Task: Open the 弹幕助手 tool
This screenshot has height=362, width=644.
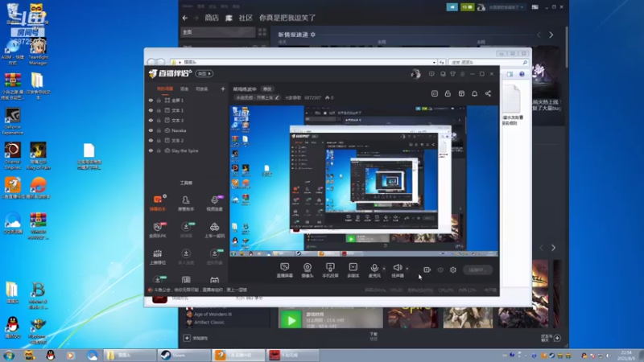Action: (x=158, y=204)
